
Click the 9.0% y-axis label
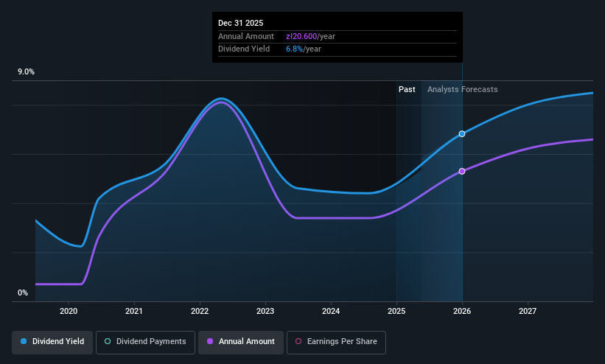tap(26, 71)
